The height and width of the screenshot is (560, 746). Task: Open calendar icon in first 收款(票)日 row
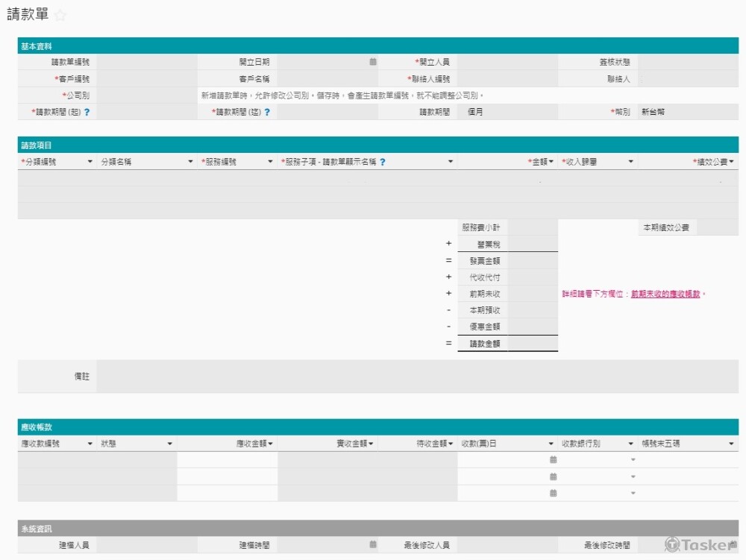553,460
